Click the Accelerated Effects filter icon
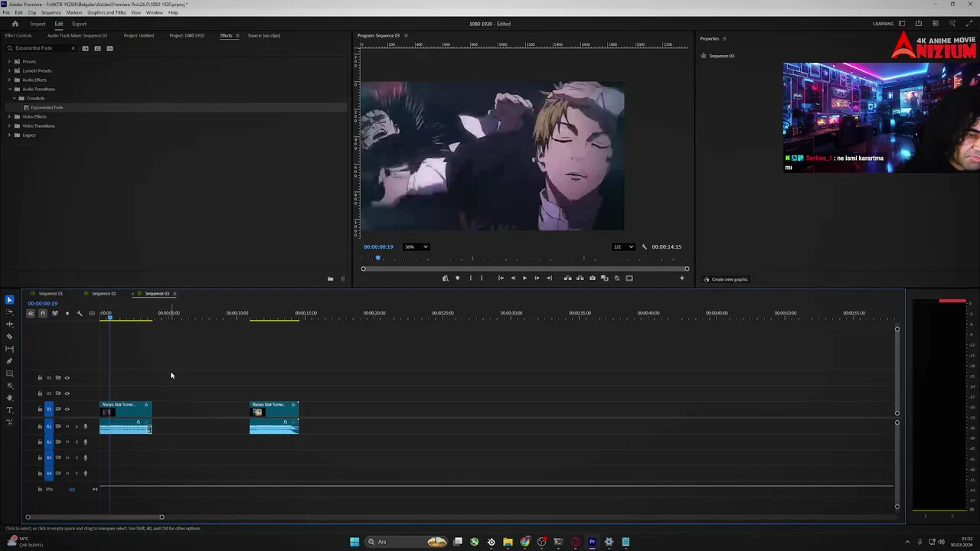980x551 pixels. tap(85, 48)
